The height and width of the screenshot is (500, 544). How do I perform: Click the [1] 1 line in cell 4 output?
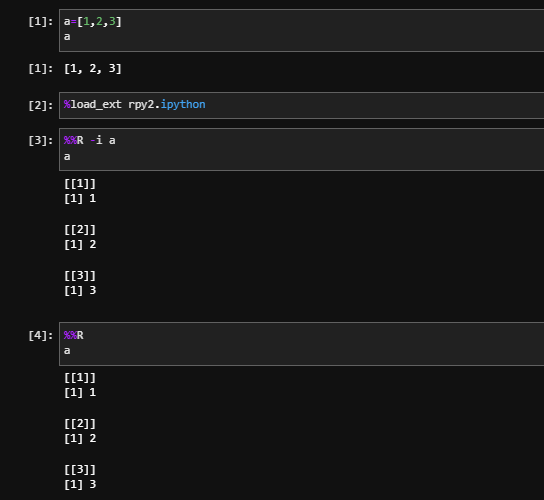click(x=80, y=392)
